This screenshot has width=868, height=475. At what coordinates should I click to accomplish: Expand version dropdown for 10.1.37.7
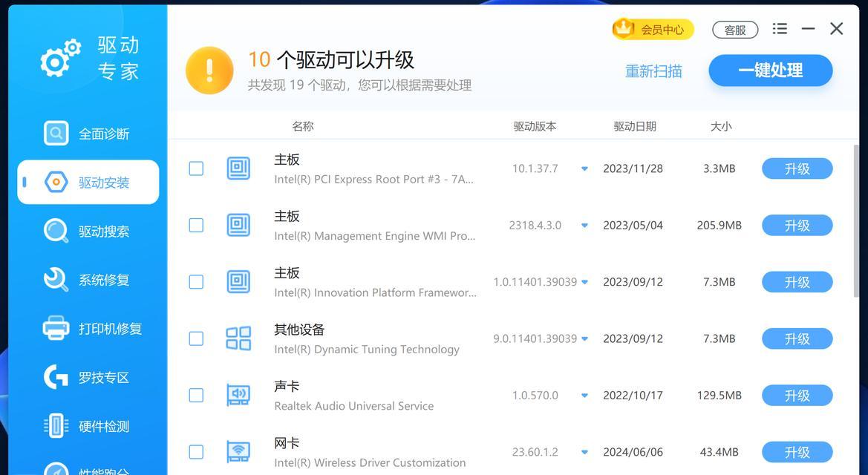[x=584, y=169]
